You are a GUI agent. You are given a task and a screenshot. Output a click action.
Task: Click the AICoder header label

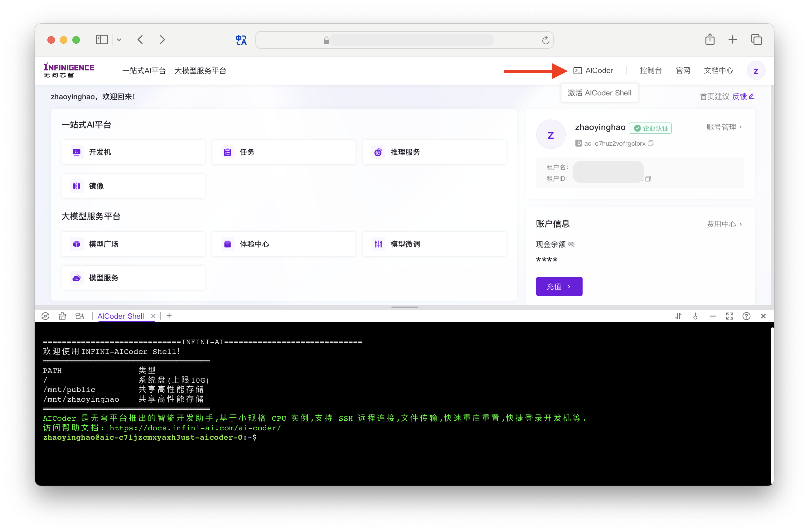pyautogui.click(x=599, y=70)
